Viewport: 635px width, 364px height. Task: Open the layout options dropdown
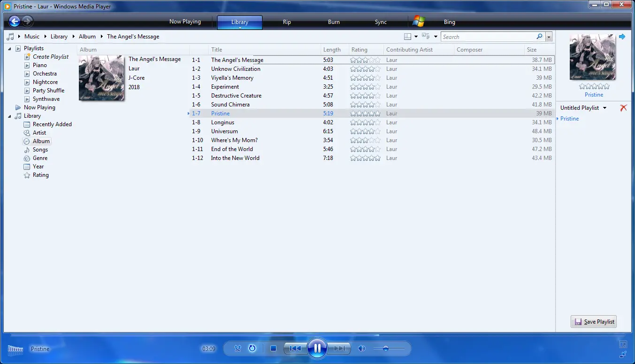(x=416, y=37)
